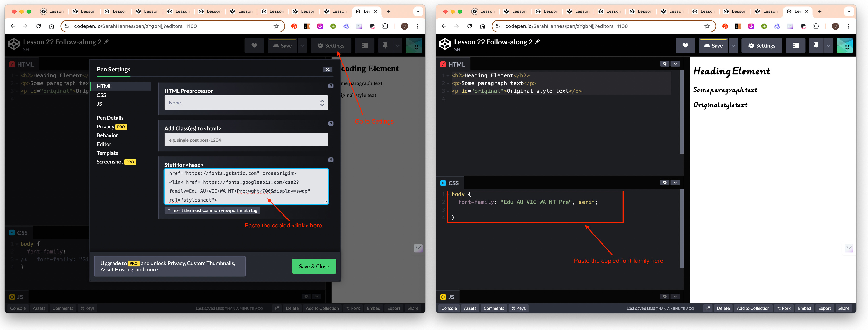
Task: Click the heart icon in the right window
Action: tap(685, 46)
